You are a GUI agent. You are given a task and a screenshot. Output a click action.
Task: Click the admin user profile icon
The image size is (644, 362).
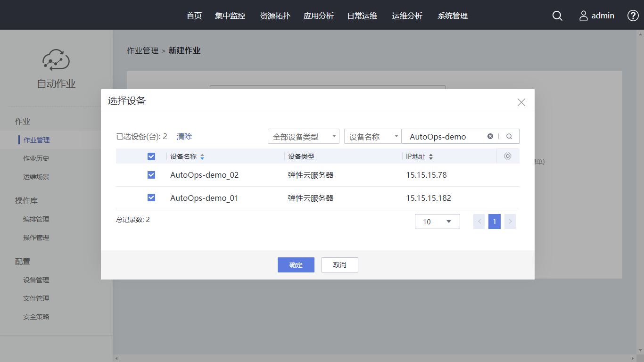pyautogui.click(x=584, y=16)
